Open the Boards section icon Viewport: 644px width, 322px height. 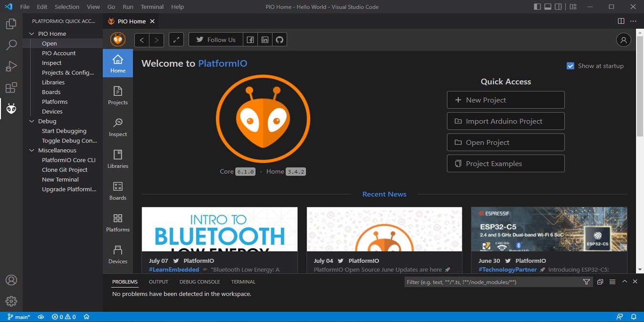pyautogui.click(x=118, y=189)
